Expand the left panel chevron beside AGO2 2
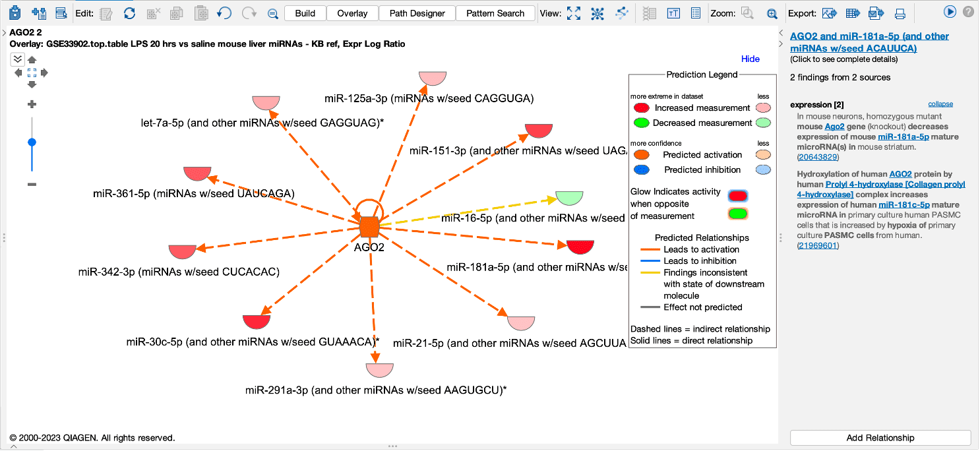 click(x=5, y=32)
